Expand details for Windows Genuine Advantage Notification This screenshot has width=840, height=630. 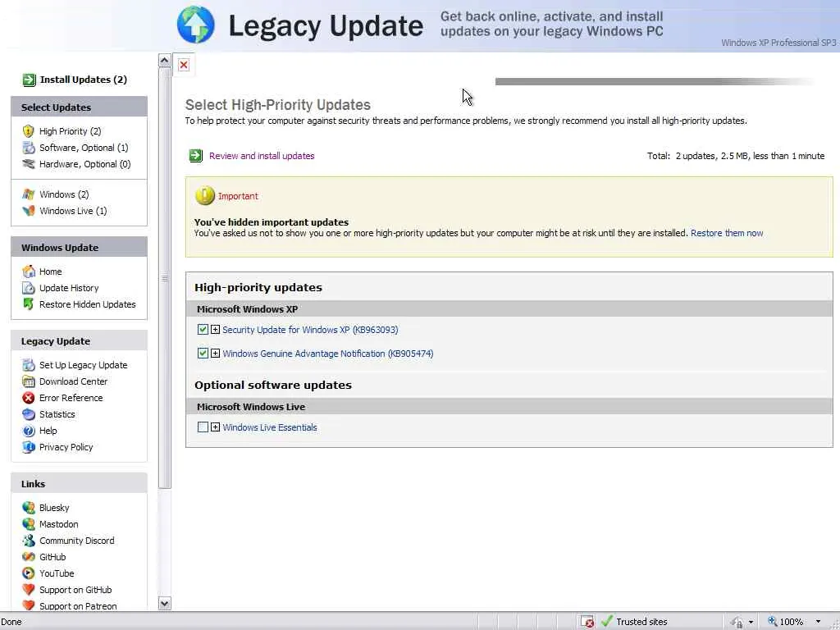(216, 354)
